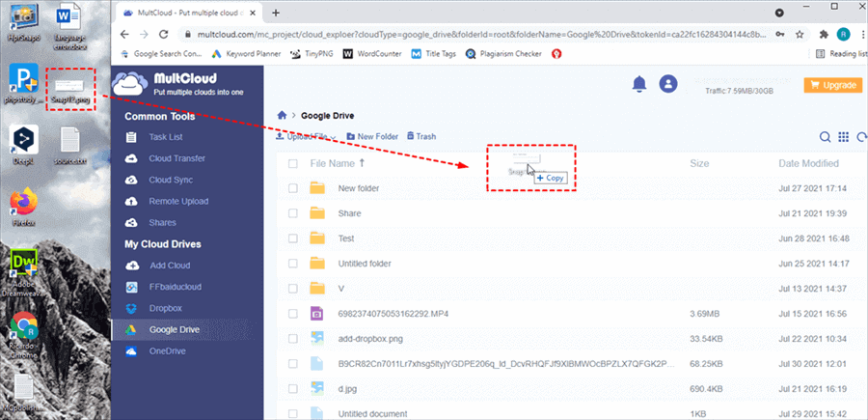Screen dimensions: 868x420
Task: Click the search magnifier icon
Action: pos(825,137)
